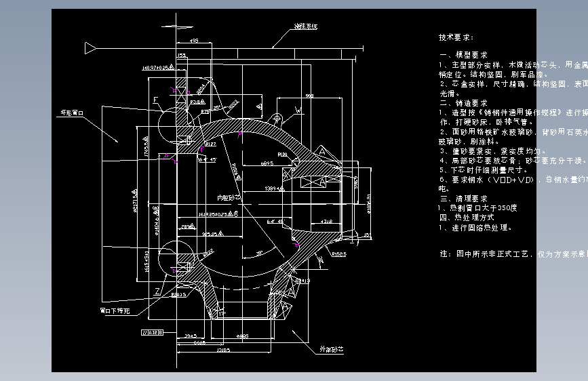Click the 394.5 dimension at the bottom
The height and width of the screenshot is (381, 588).
click(191, 336)
